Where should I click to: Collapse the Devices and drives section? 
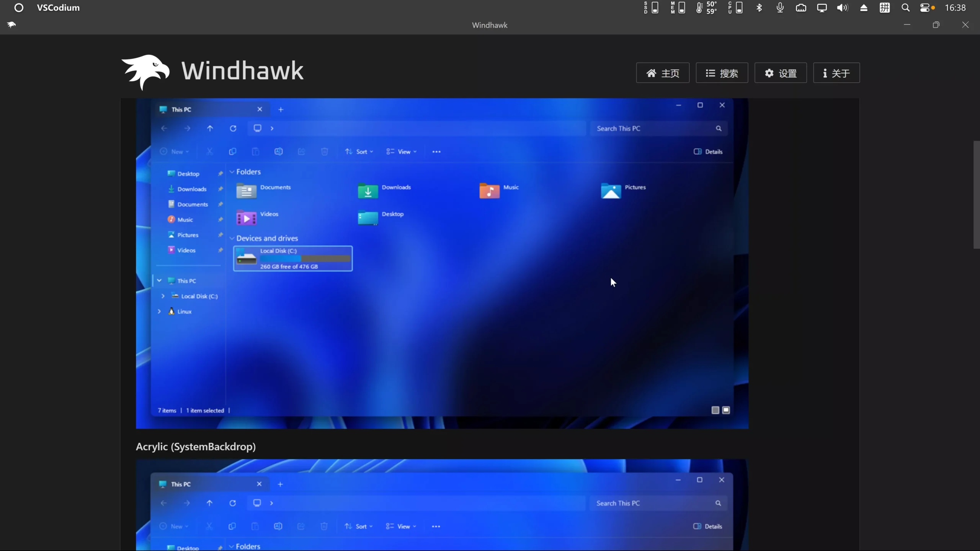click(232, 238)
